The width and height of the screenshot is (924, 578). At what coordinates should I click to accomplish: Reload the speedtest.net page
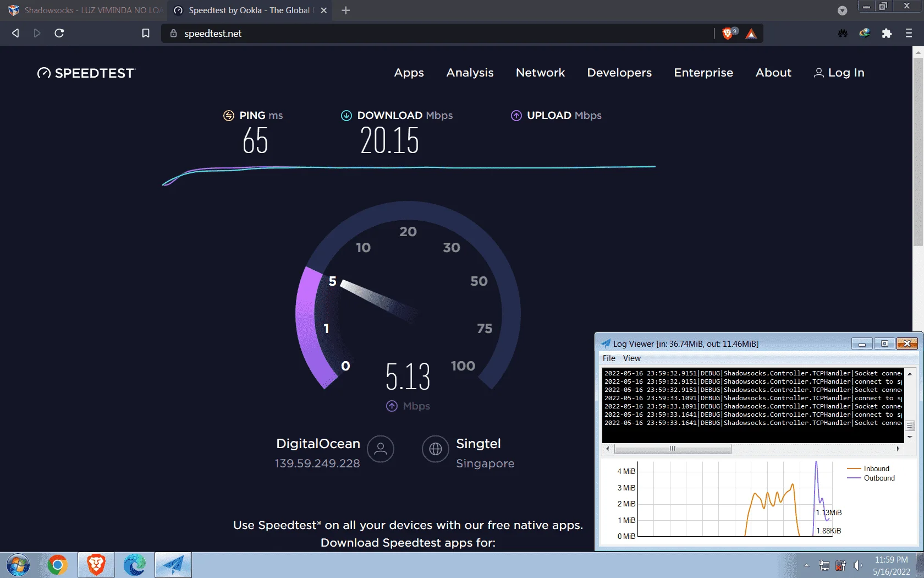[59, 34]
